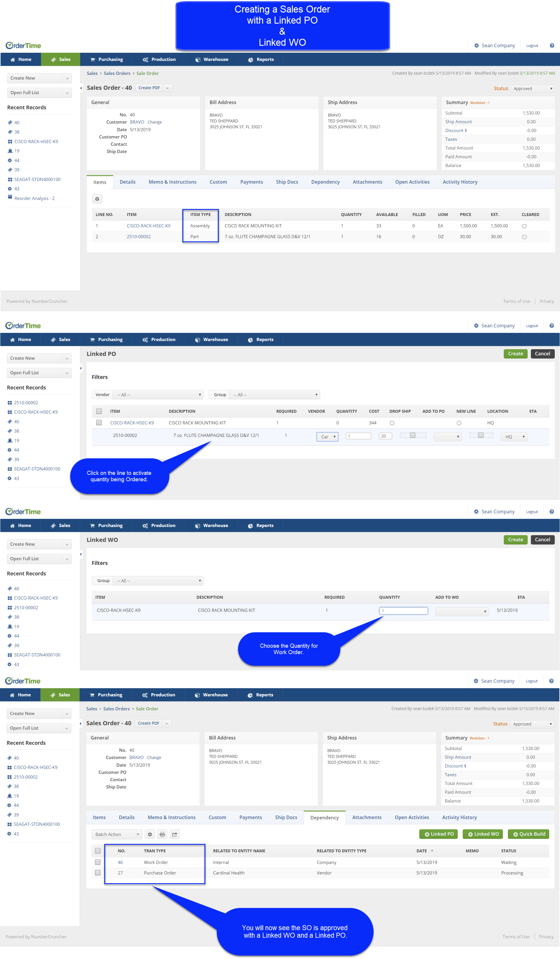Click the Home icon in the Linked WO screen navbar
The image size is (560, 959).
13,526
